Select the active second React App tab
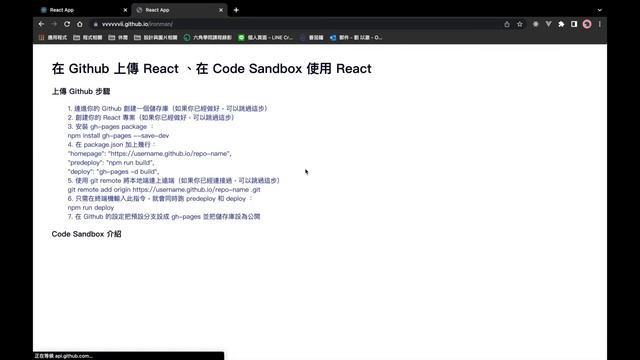This screenshot has width=640, height=360. [x=180, y=10]
